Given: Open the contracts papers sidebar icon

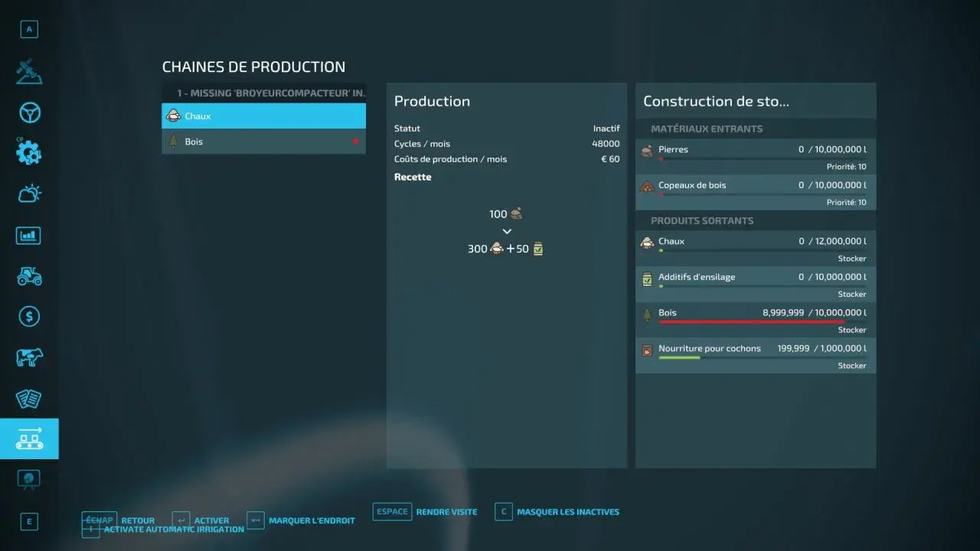Looking at the screenshot, I should 29,398.
